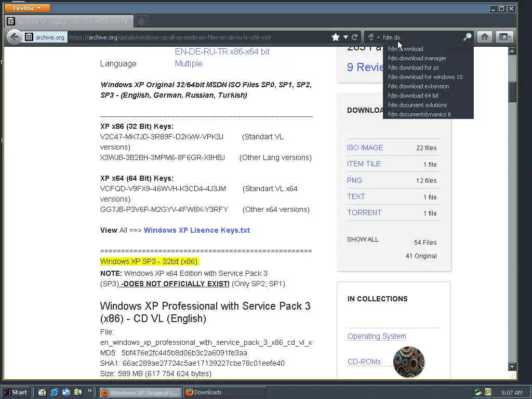Choose 'fdm documentdynamics it' suggestion
The image size is (532, 399).
click(428, 114)
